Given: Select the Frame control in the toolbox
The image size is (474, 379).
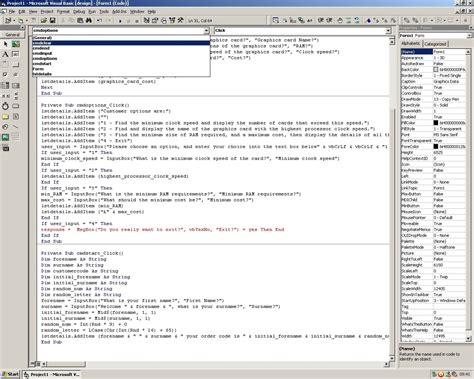Looking at the screenshot, I should pyautogui.click(x=5, y=65).
